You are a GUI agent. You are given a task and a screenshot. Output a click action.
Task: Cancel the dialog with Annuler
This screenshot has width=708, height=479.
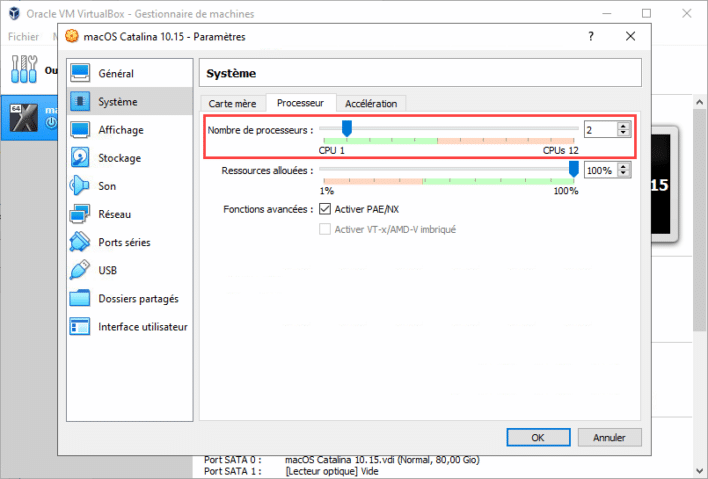609,437
